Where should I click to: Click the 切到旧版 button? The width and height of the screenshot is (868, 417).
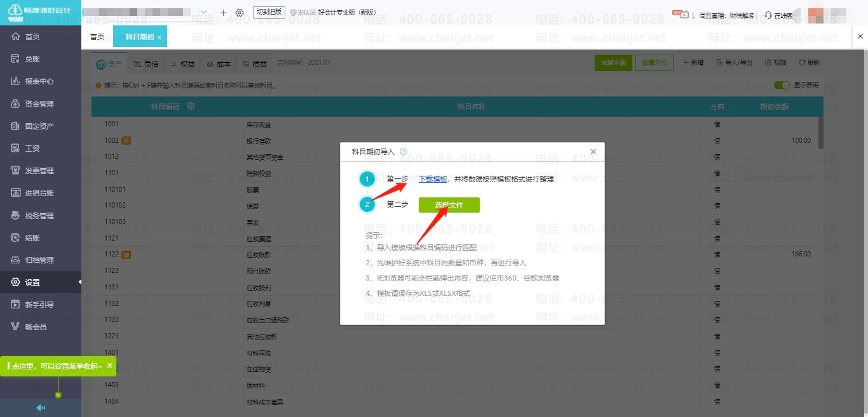point(269,13)
